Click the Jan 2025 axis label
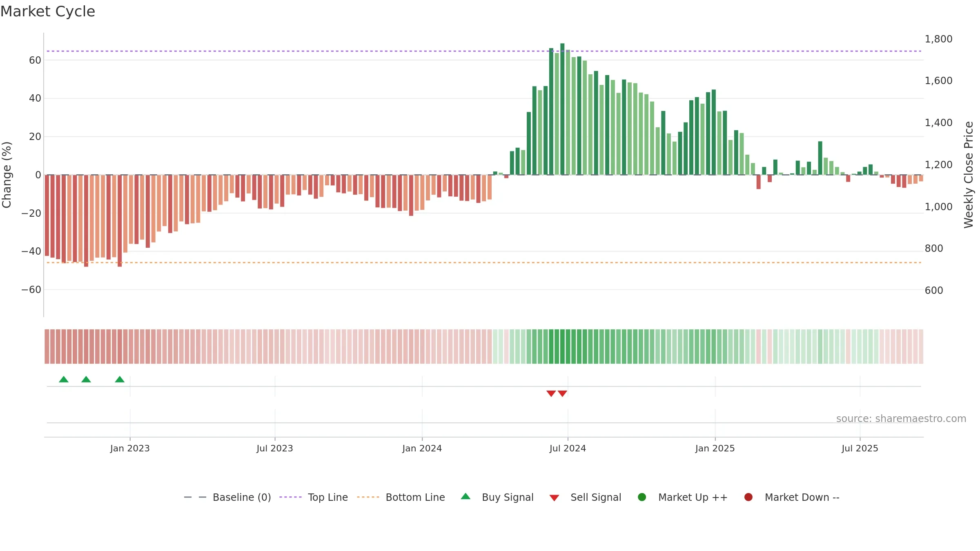Screen dimensions: 980x551 coord(715,449)
